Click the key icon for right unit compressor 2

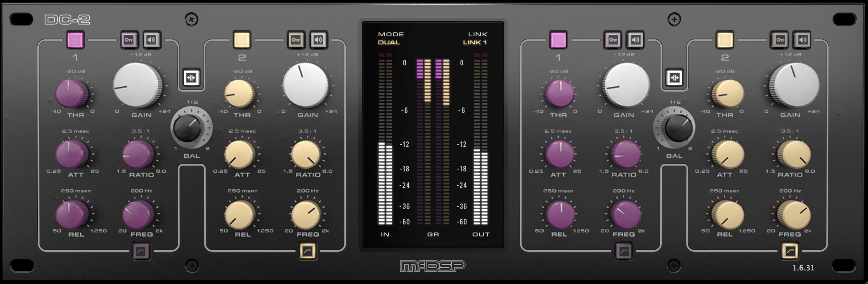779,40
